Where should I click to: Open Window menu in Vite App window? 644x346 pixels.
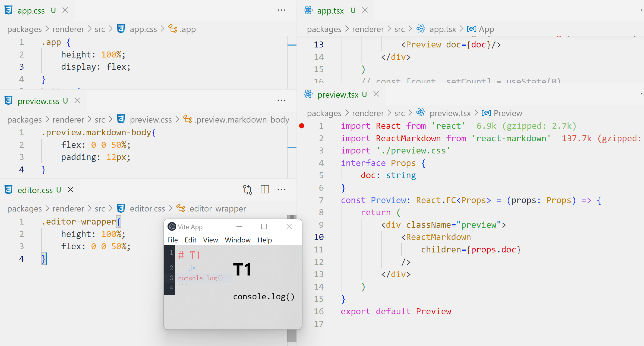(x=238, y=240)
